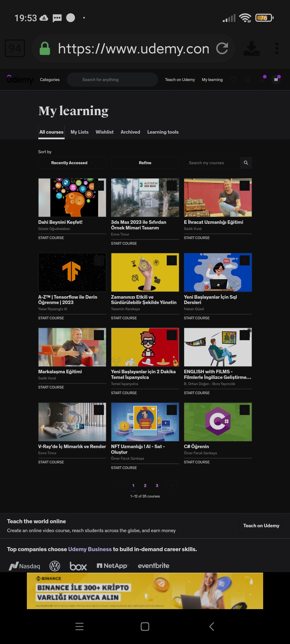Open the wishlist heart icon in header
The image size is (290, 644).
233,80
